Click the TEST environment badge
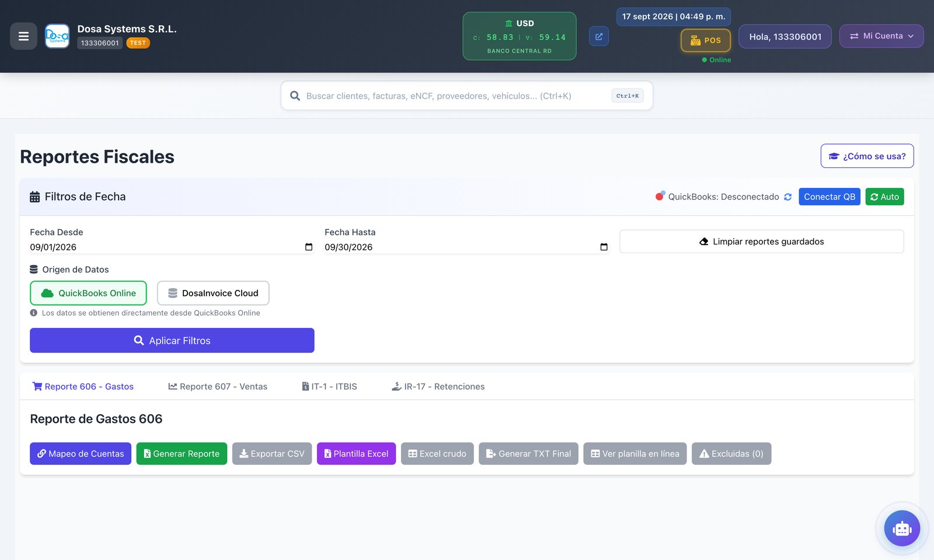Screen dimensions: 934x560 (x=138, y=43)
